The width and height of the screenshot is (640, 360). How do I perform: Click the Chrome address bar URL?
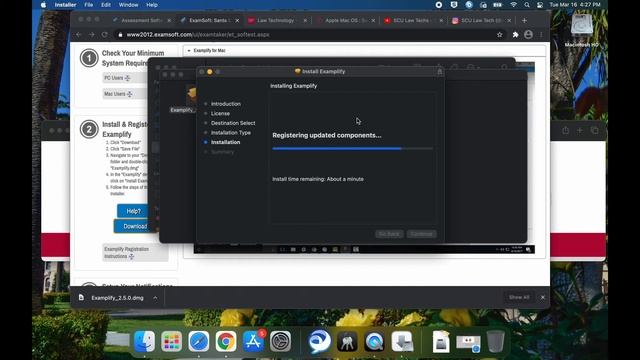point(198,35)
